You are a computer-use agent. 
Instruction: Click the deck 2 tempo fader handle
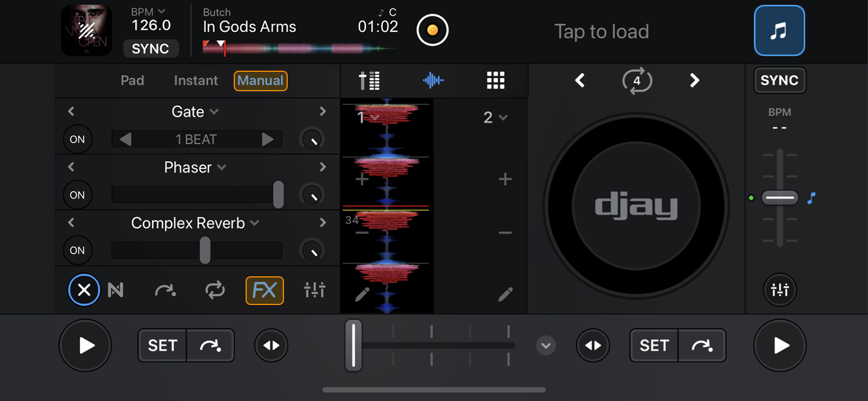coord(780,198)
